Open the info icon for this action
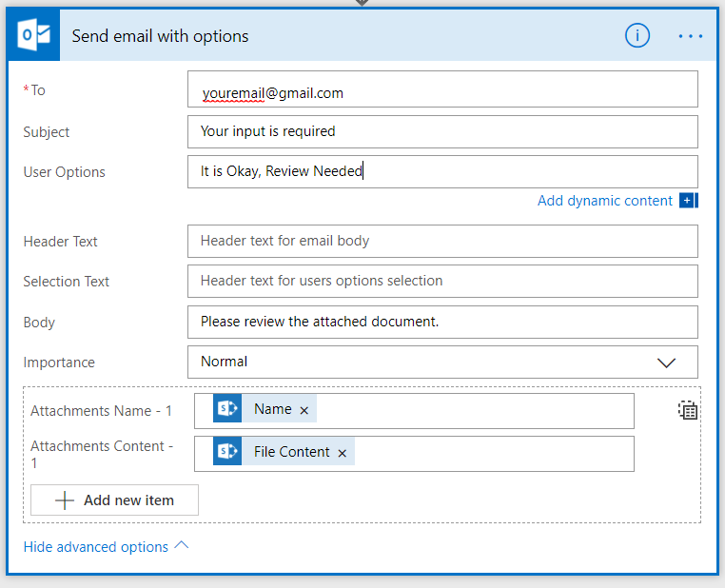The image size is (725, 588). 637,36
